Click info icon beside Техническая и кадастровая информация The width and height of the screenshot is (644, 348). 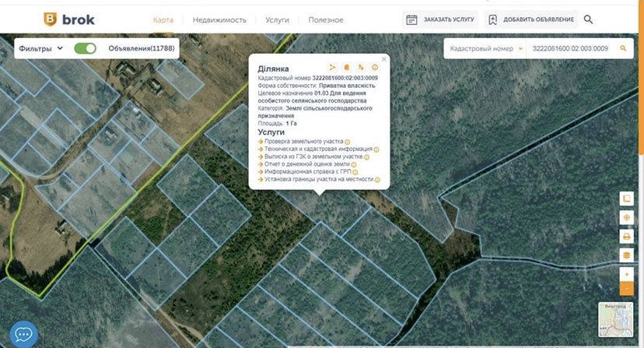(376, 149)
